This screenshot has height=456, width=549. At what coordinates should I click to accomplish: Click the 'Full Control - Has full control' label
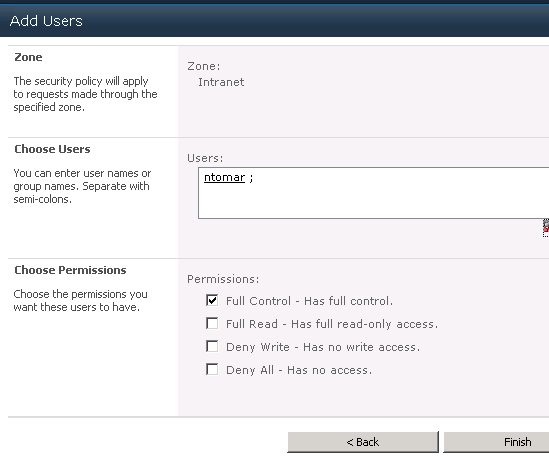coord(310,301)
